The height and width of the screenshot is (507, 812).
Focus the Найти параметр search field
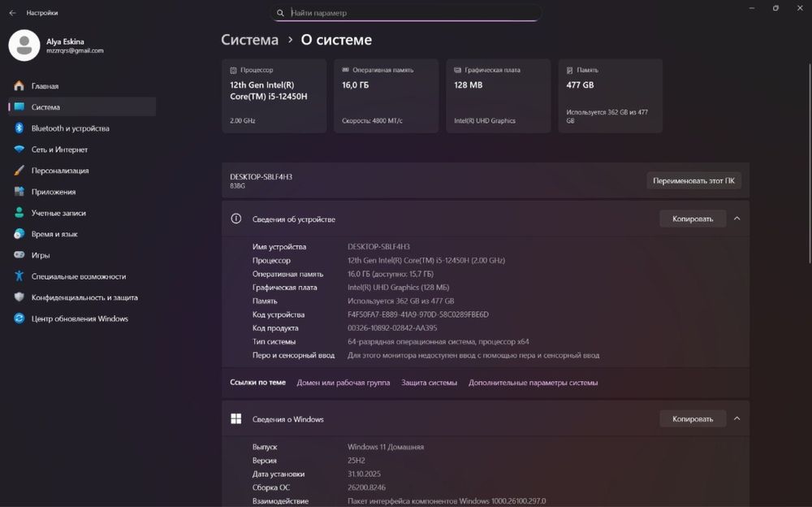pos(406,13)
